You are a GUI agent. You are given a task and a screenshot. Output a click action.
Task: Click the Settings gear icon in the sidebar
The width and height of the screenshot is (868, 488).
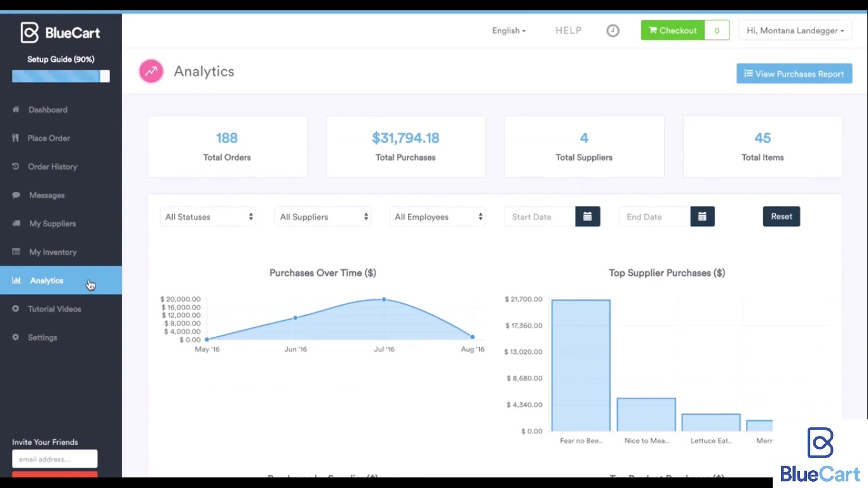tap(16, 337)
